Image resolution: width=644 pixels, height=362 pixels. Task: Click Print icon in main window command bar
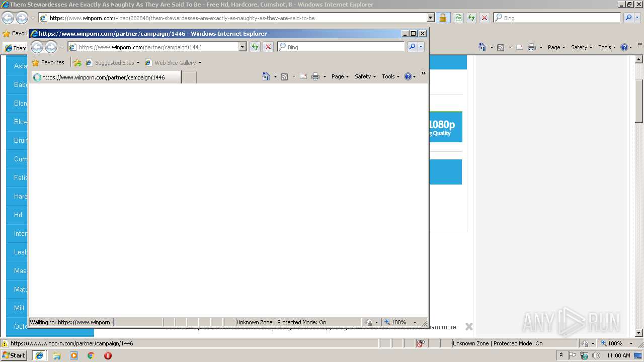tap(532, 47)
